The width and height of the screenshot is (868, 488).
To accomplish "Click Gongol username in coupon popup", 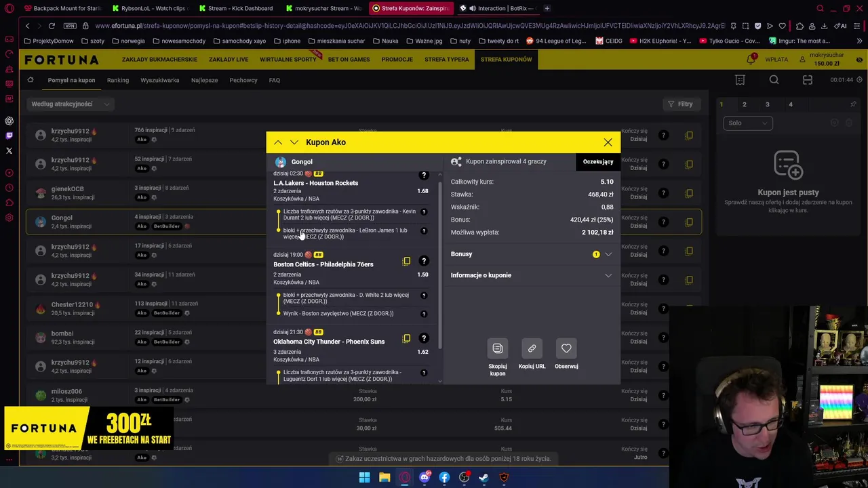I will click(x=302, y=162).
